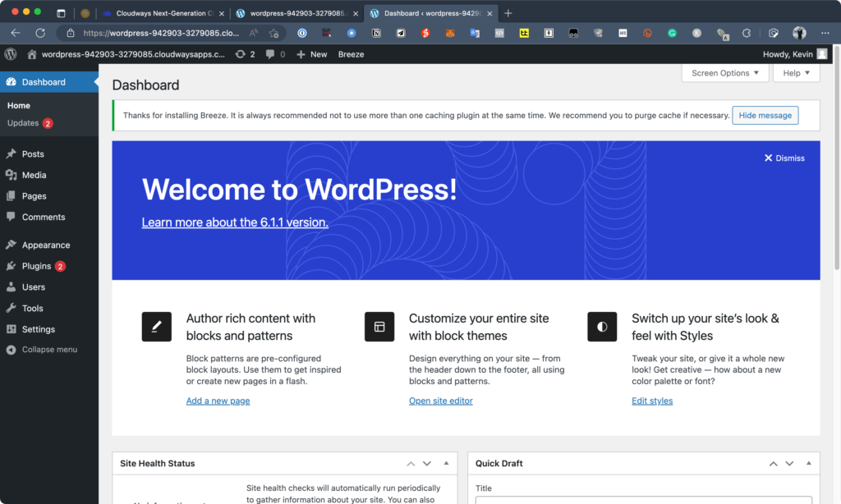Collapse the sidebar menu
Screen dimensions: 841x504
point(42,350)
